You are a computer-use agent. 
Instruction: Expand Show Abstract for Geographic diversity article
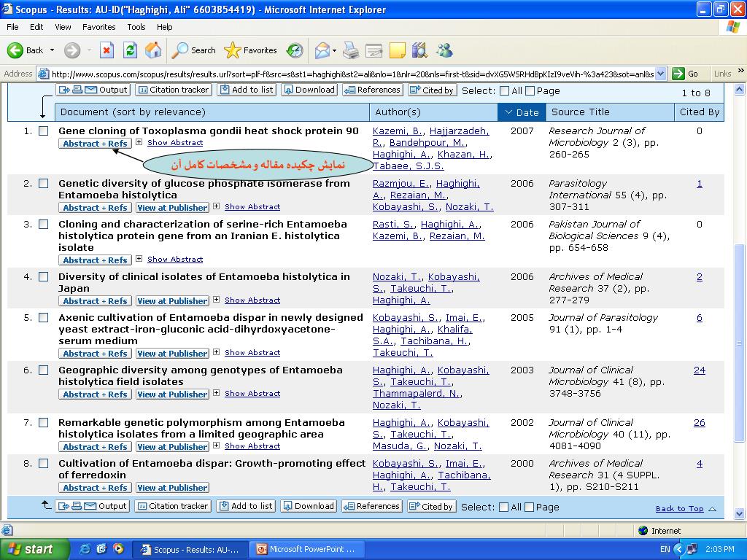pyautogui.click(x=252, y=393)
